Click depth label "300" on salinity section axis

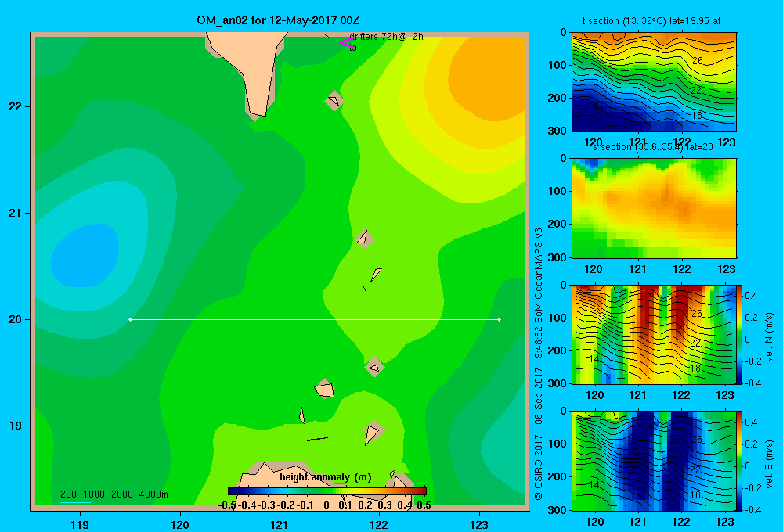(557, 257)
